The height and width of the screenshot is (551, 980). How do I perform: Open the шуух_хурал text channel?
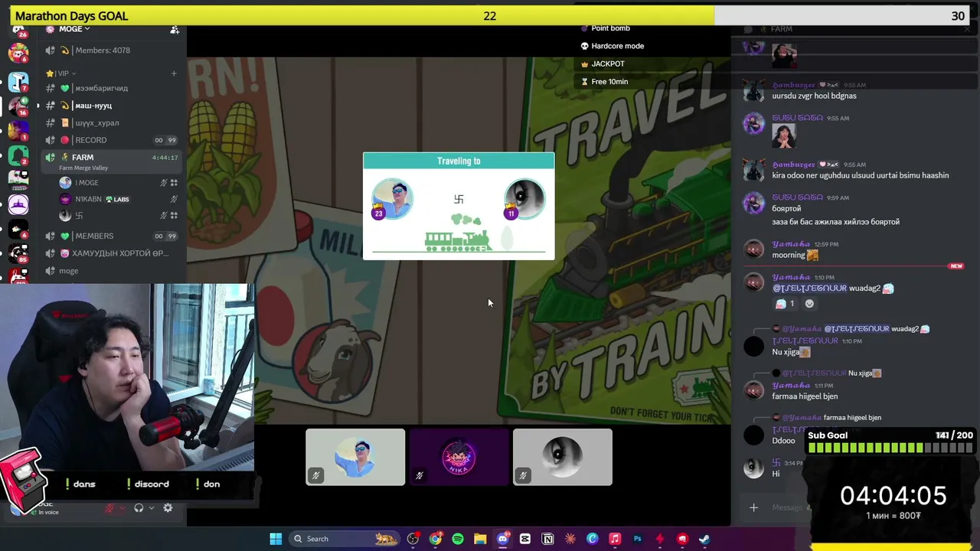coord(112,122)
